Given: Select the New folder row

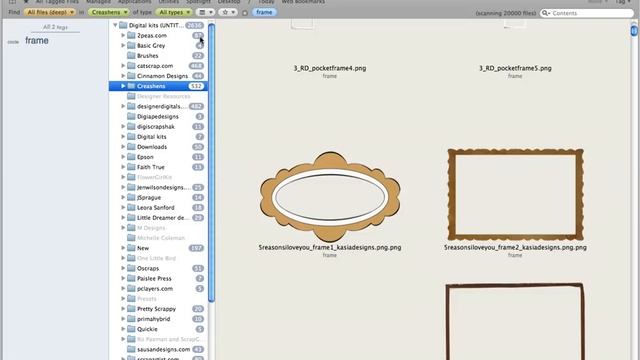Looking at the screenshot, I should [158, 248].
